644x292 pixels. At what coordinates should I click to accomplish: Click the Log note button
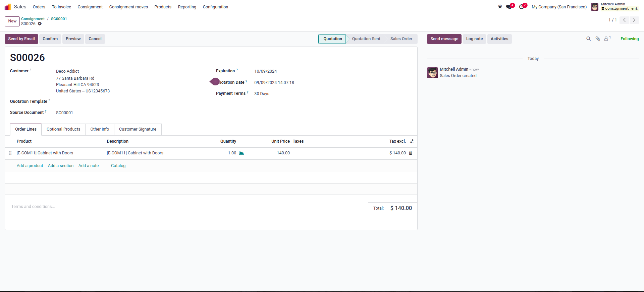pos(474,39)
